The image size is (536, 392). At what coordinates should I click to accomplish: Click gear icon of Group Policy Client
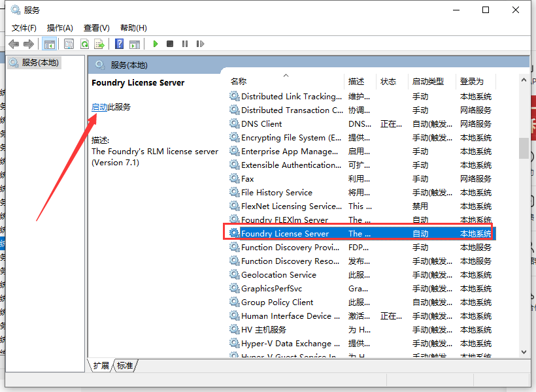(234, 302)
